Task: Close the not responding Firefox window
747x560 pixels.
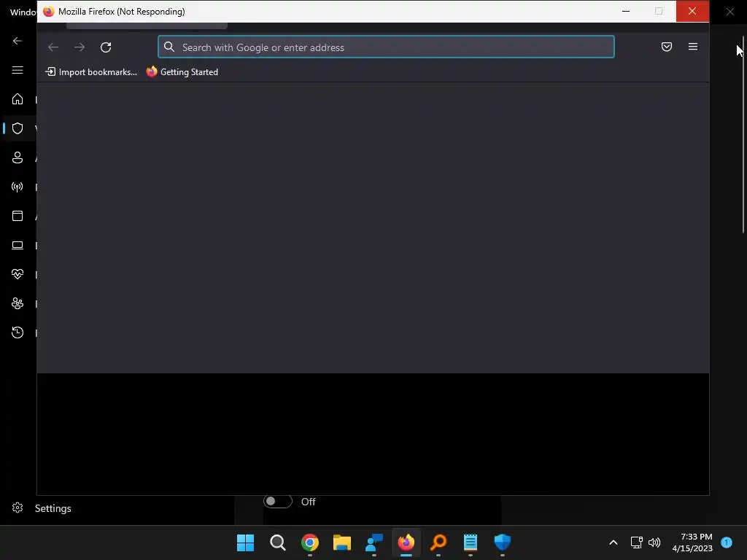Action: pyautogui.click(x=692, y=11)
